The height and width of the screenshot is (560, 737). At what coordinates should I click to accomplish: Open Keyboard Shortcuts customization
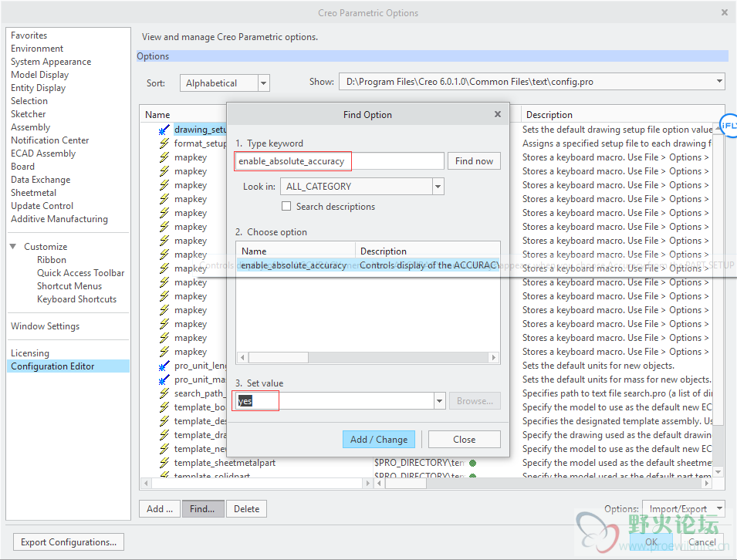point(77,299)
